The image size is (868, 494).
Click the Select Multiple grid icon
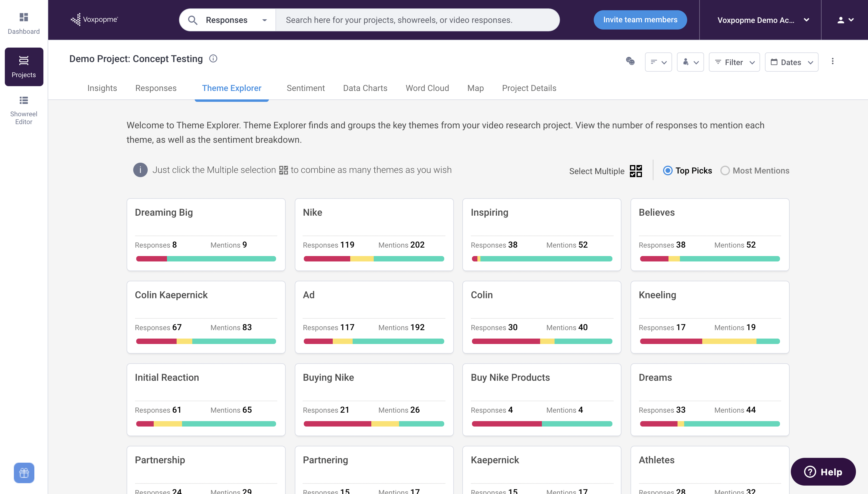tap(636, 171)
